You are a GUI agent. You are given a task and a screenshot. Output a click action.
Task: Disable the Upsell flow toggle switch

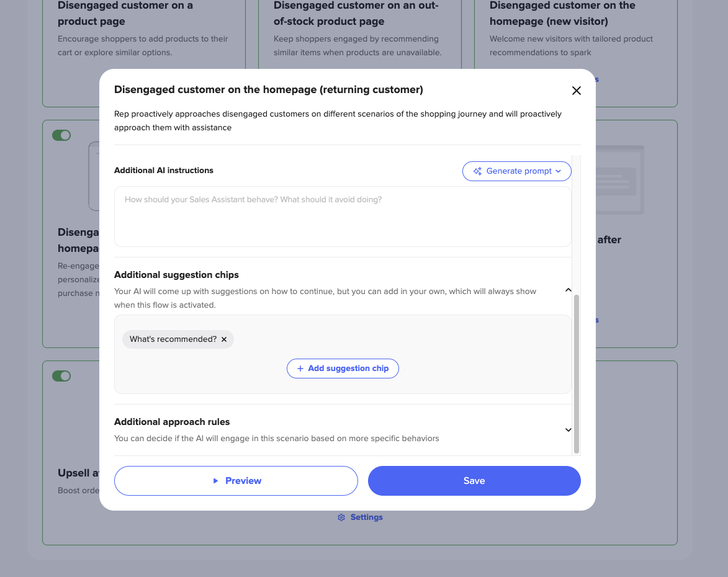(x=61, y=376)
